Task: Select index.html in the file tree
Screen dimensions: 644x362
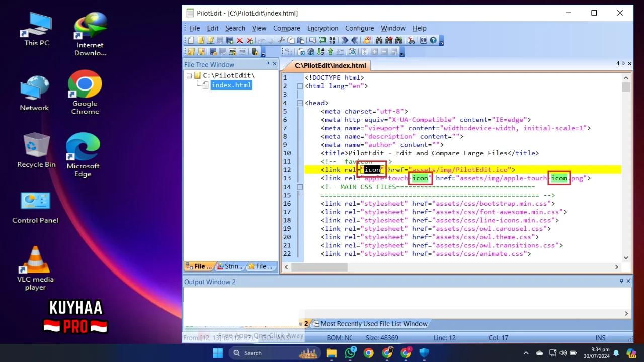Action: (231, 85)
